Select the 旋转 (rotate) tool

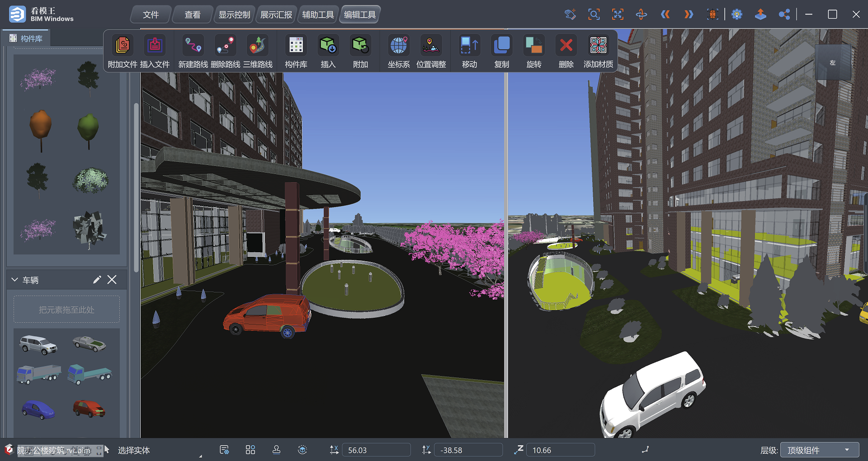click(533, 46)
